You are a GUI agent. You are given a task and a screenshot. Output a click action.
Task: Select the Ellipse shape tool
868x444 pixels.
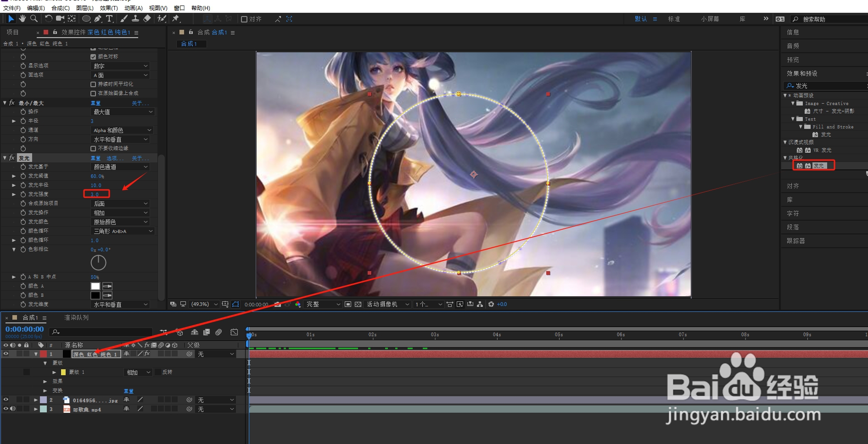coord(86,18)
